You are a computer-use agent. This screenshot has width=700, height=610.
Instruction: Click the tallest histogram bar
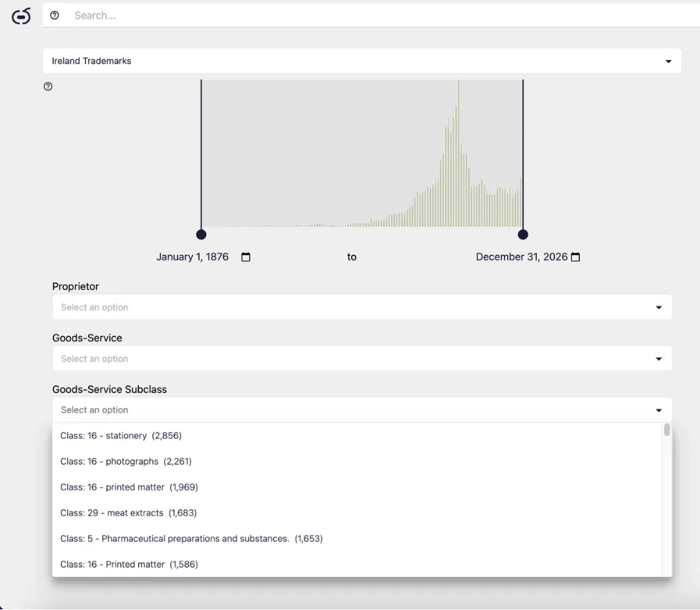coord(459,154)
